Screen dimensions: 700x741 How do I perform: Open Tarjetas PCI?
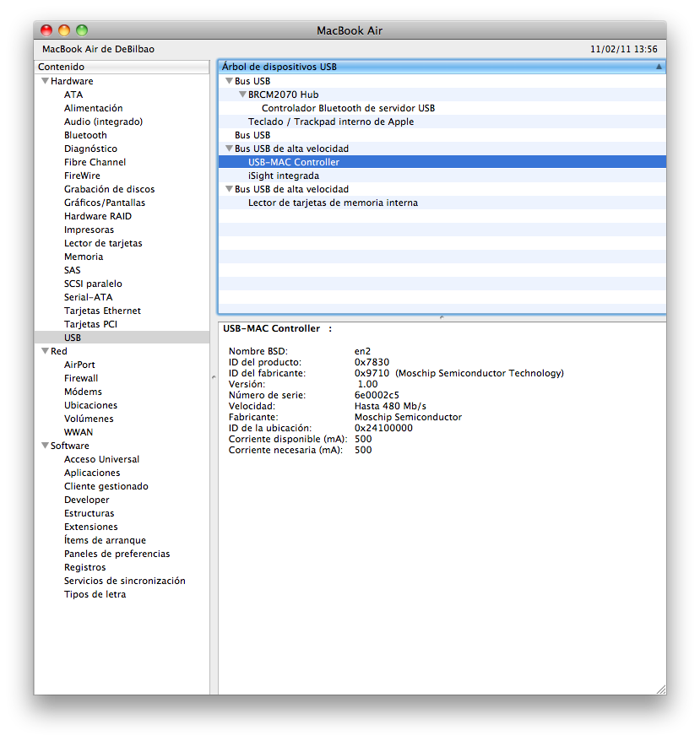pyautogui.click(x=91, y=324)
